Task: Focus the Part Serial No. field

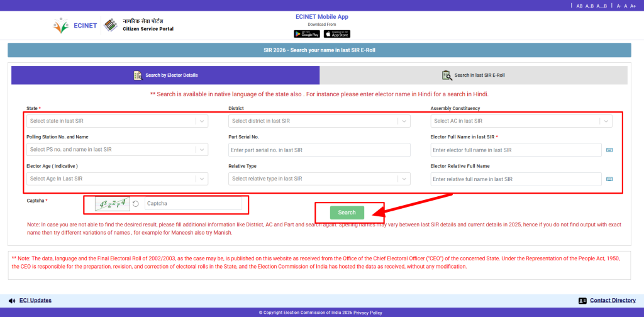Action: tap(319, 150)
